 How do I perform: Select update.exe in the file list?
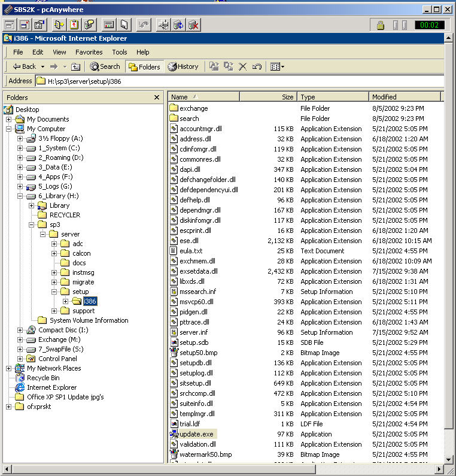[196, 434]
